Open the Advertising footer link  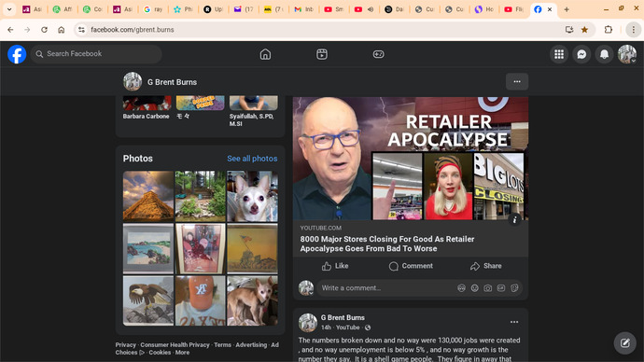point(251,345)
